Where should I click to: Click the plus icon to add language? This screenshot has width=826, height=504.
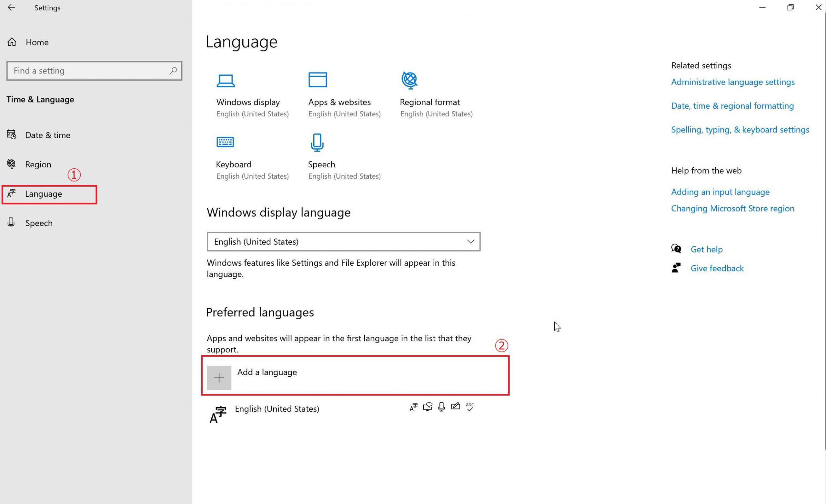click(x=219, y=378)
